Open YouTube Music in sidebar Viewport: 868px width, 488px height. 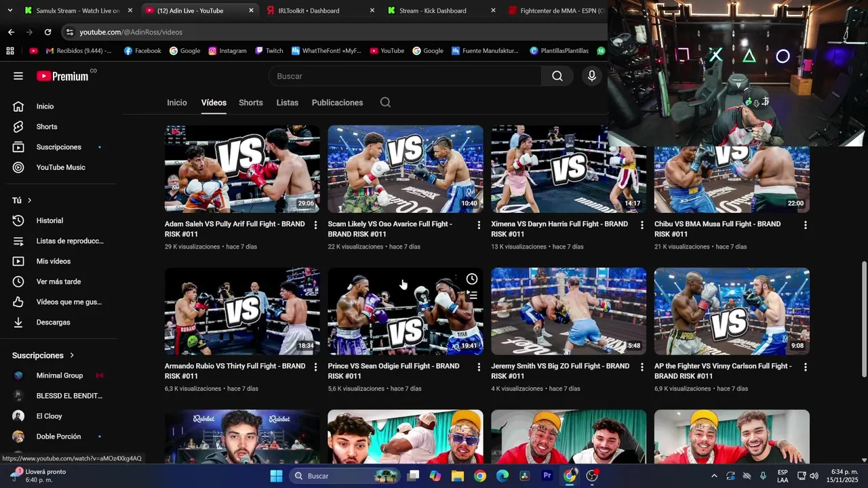click(x=62, y=167)
